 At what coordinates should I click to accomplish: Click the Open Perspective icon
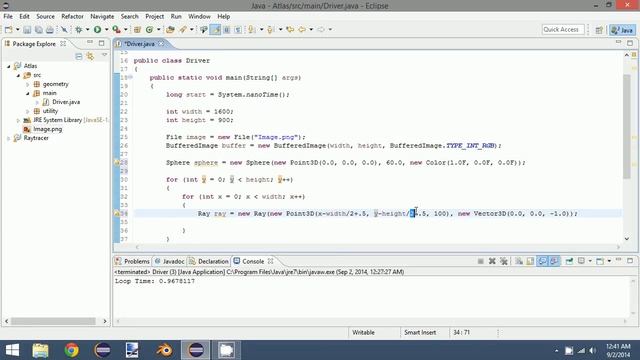tap(599, 30)
